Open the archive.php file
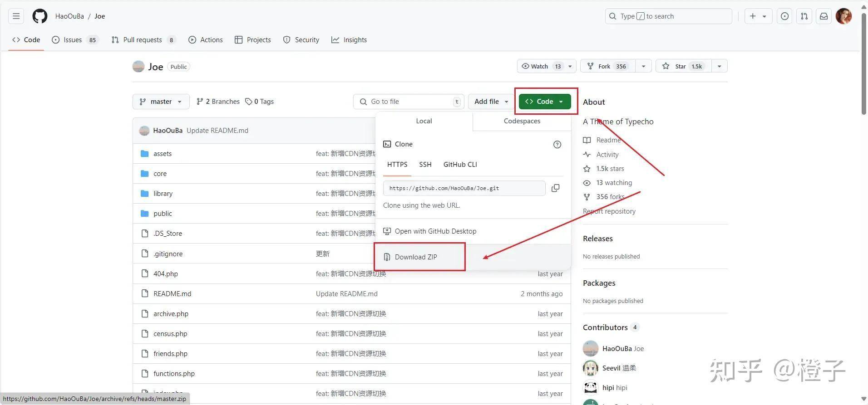The width and height of the screenshot is (868, 405). pos(171,314)
